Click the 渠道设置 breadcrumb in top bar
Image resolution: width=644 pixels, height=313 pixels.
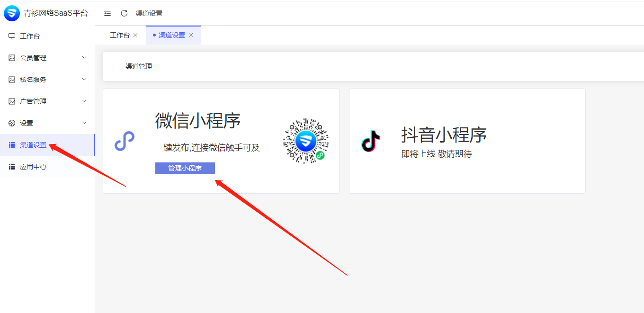(x=149, y=13)
